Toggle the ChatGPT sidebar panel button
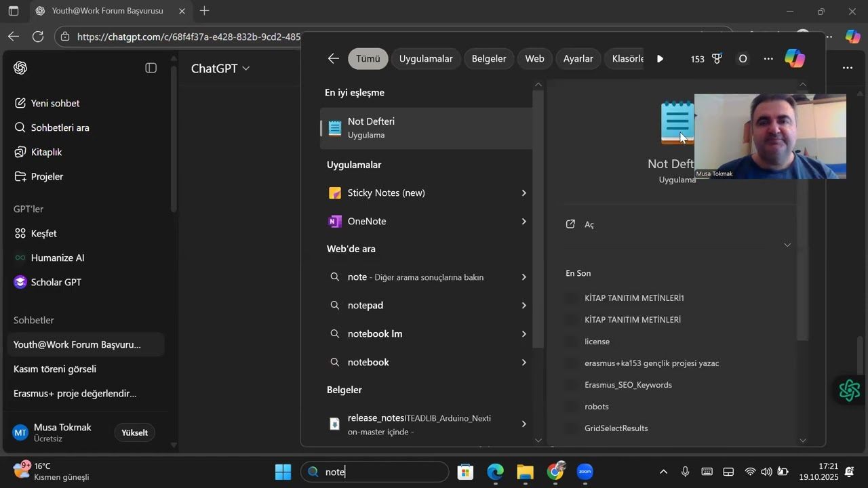Image resolution: width=868 pixels, height=488 pixels. coord(151,68)
